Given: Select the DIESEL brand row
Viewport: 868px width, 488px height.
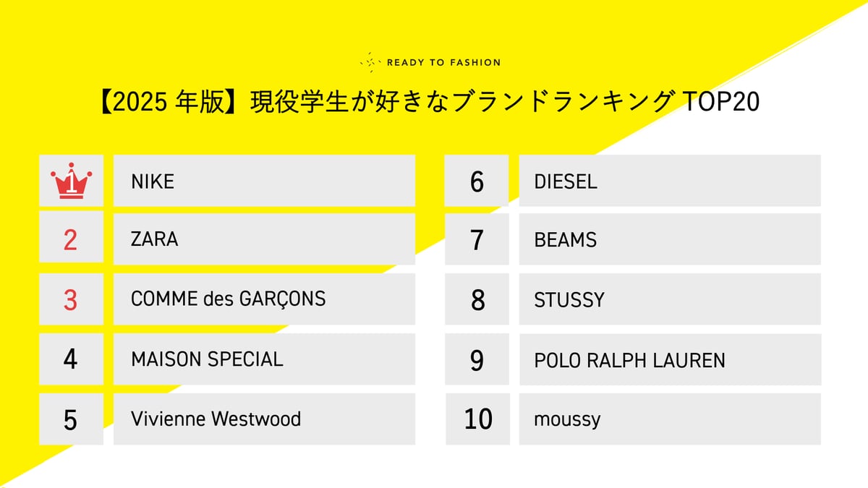Looking at the screenshot, I should 669,181.
